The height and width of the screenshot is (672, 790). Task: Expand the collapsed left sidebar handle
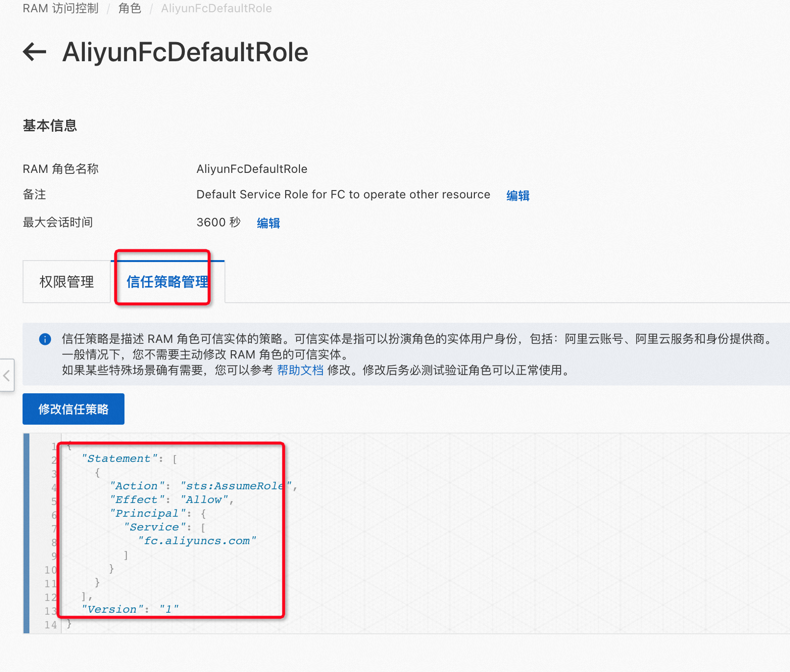6,376
